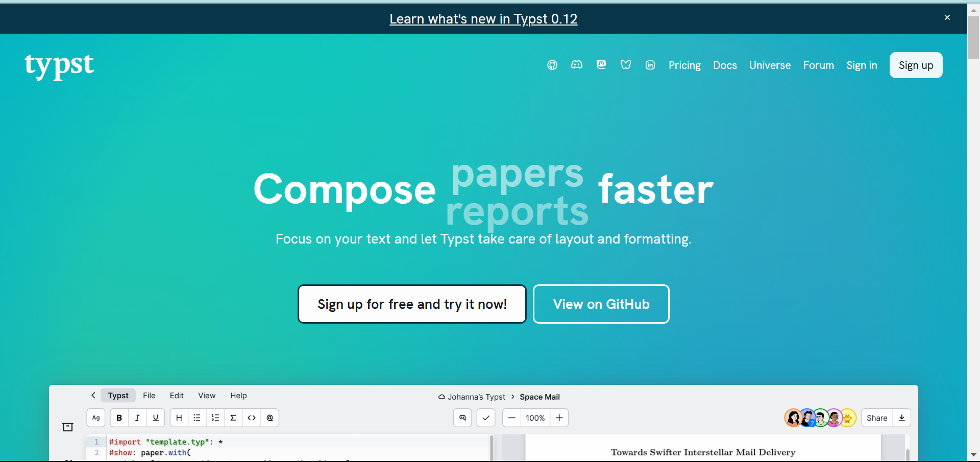
Task: Dismiss the Typst 0.12 announcement banner
Action: click(947, 17)
